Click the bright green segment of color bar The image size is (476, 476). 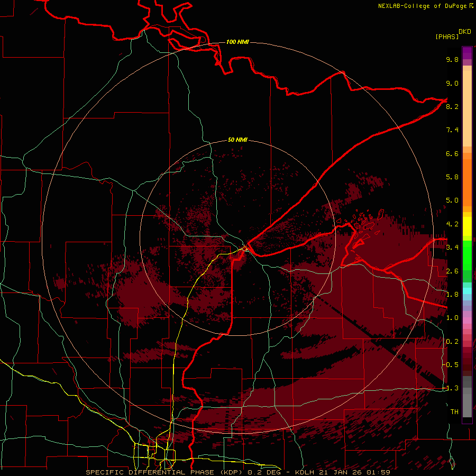[x=467, y=255]
